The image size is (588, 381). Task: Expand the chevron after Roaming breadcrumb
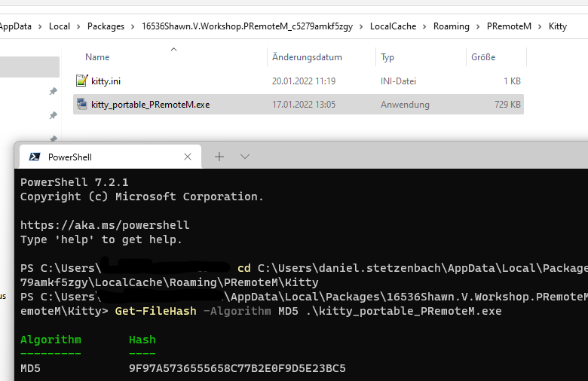[x=478, y=26]
